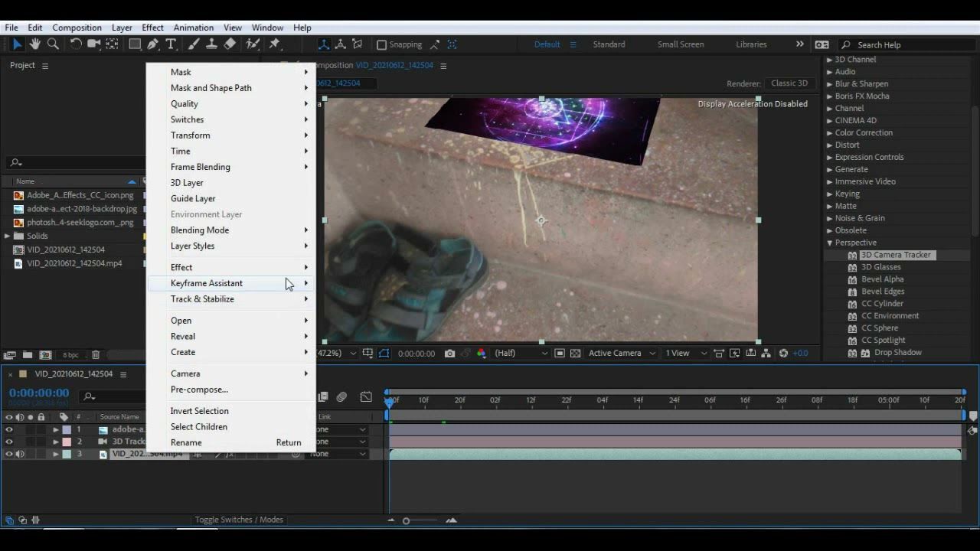Hide the 3D Tracker Camera layer
The height and width of the screenshot is (551, 980).
9,442
